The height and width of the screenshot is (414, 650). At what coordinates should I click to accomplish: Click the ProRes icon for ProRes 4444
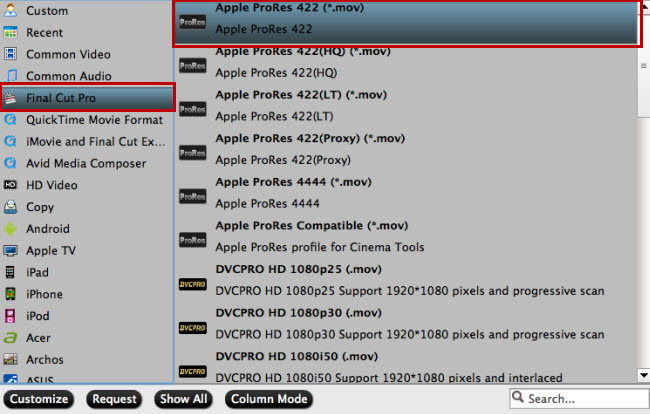[192, 196]
